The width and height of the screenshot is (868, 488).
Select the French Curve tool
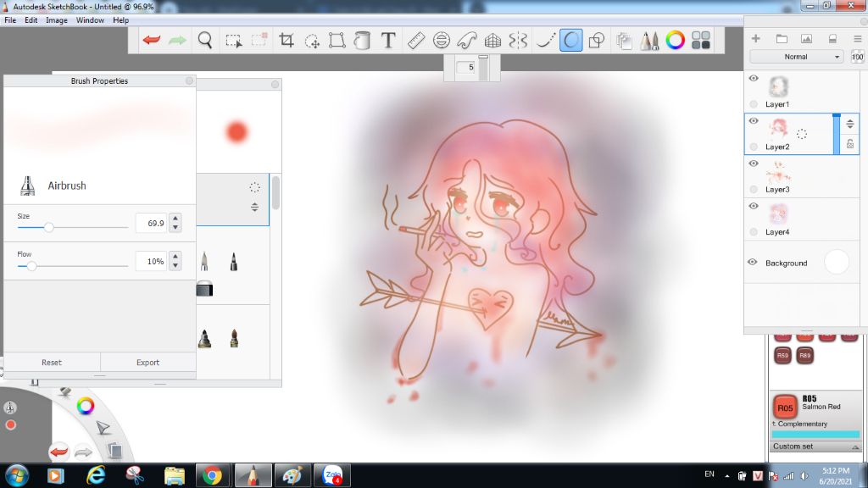point(467,40)
